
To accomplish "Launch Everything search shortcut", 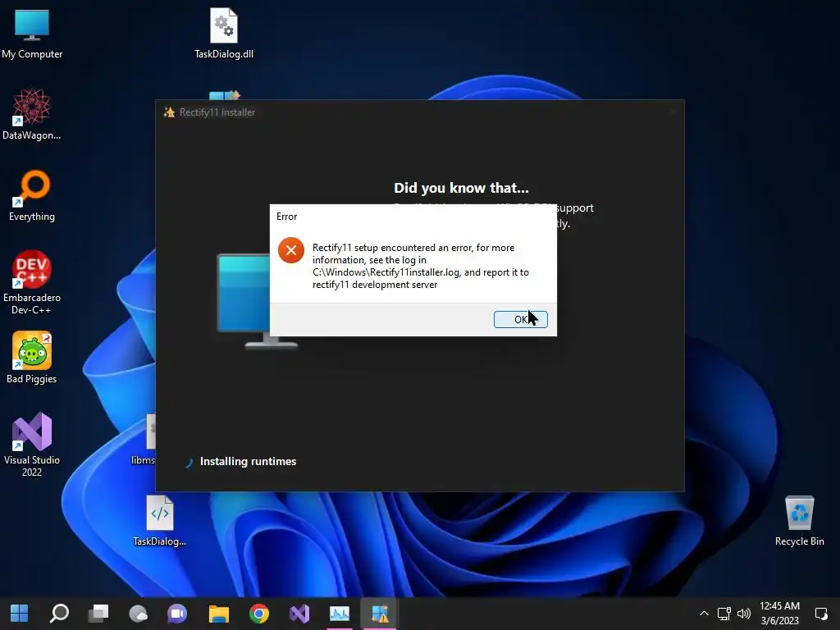I will [32, 195].
